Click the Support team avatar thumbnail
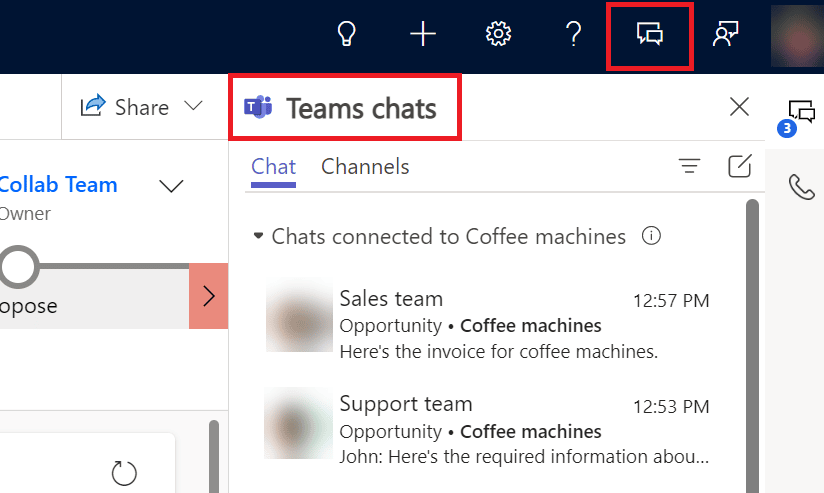This screenshot has height=493, width=824. (x=298, y=424)
